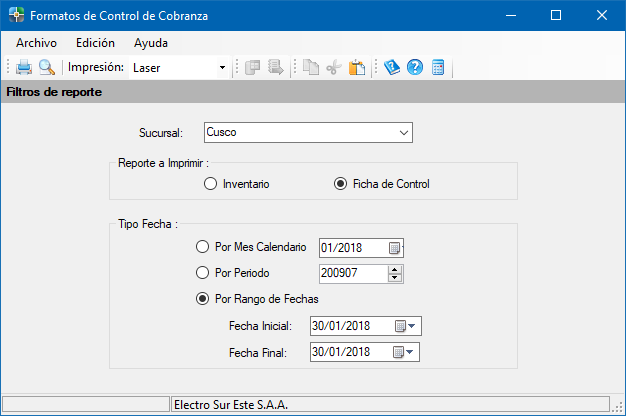Open print preview magnifier icon
The height and width of the screenshot is (416, 626).
tap(47, 67)
